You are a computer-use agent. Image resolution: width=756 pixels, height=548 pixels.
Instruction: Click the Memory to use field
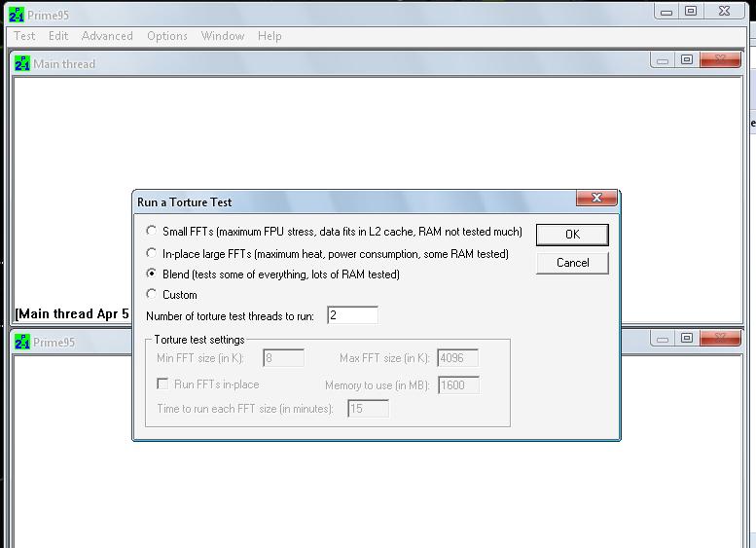458,384
